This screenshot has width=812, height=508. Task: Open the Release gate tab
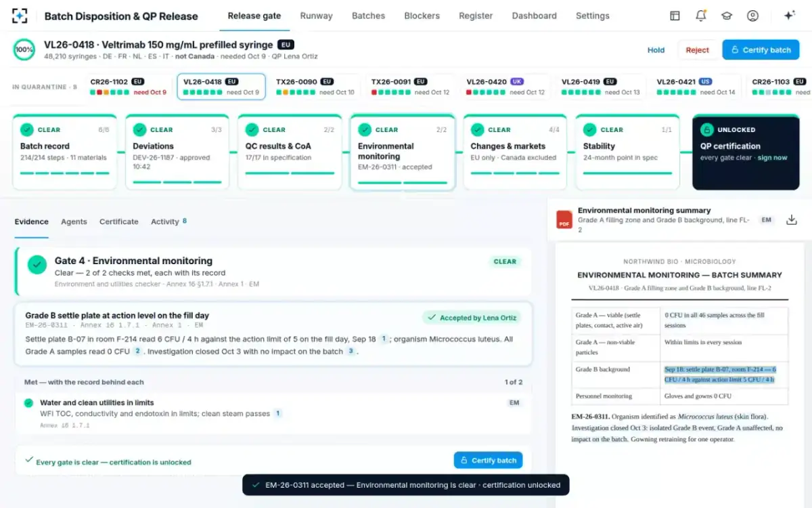254,16
